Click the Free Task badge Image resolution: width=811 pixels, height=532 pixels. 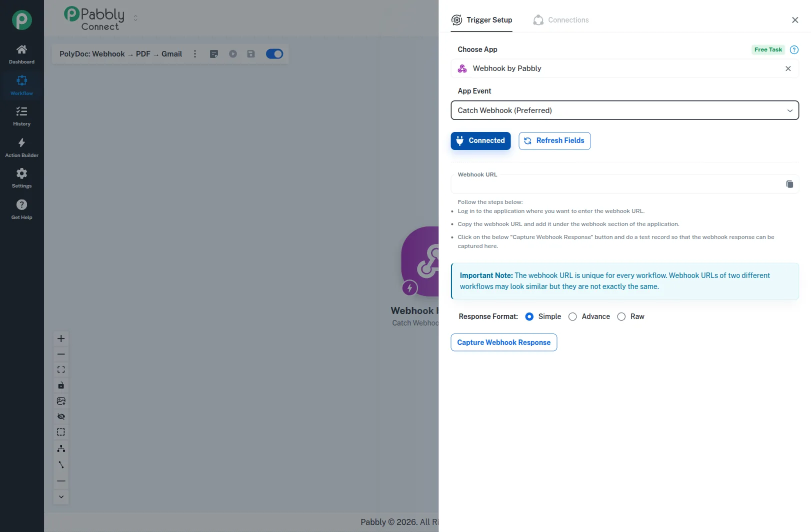point(768,49)
